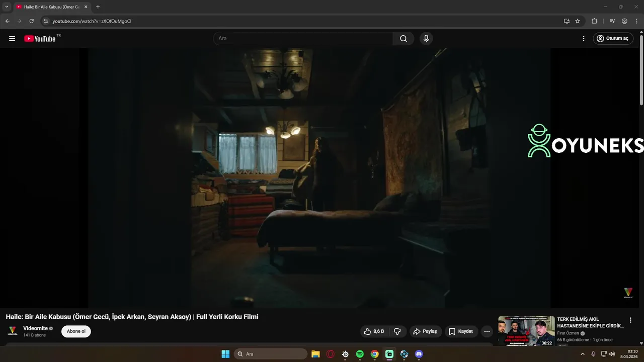Open volume control speaker icon
This screenshot has height=362, width=644.
tap(612, 354)
